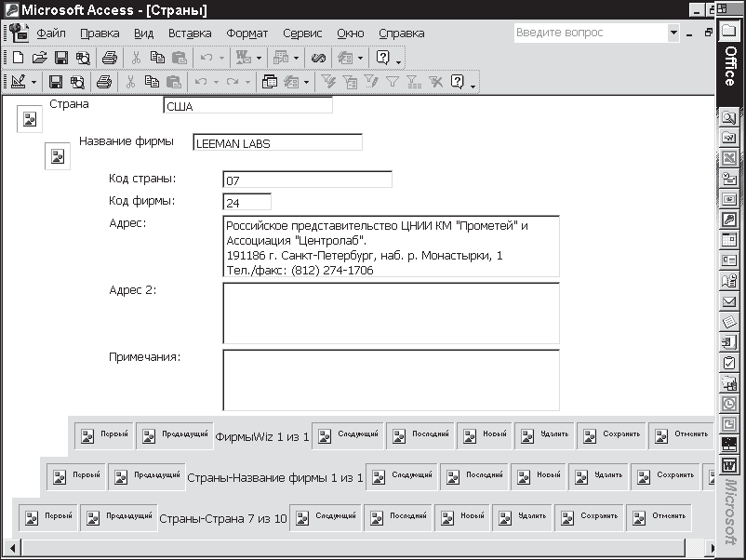Click into the Примечания text field
Image resolution: width=746 pixels, height=560 pixels.
[x=391, y=380]
